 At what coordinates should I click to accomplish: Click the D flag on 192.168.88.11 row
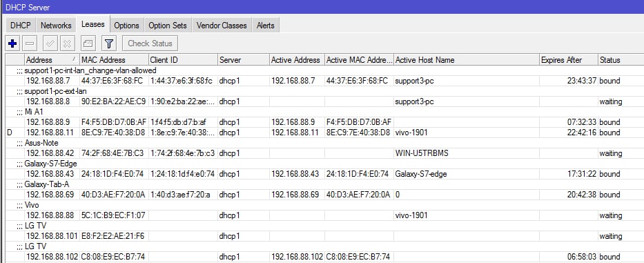[10, 133]
